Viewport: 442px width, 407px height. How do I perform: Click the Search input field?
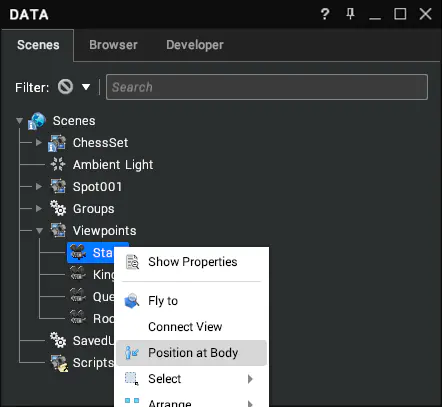(x=267, y=87)
